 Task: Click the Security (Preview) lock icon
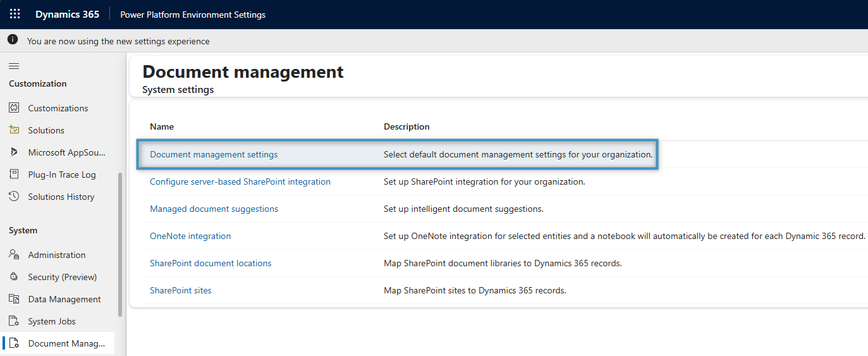pyautogui.click(x=15, y=277)
